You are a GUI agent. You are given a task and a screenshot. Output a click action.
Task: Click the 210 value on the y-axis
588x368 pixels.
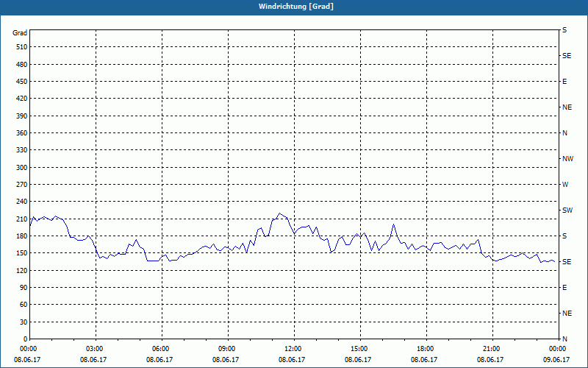[22, 219]
